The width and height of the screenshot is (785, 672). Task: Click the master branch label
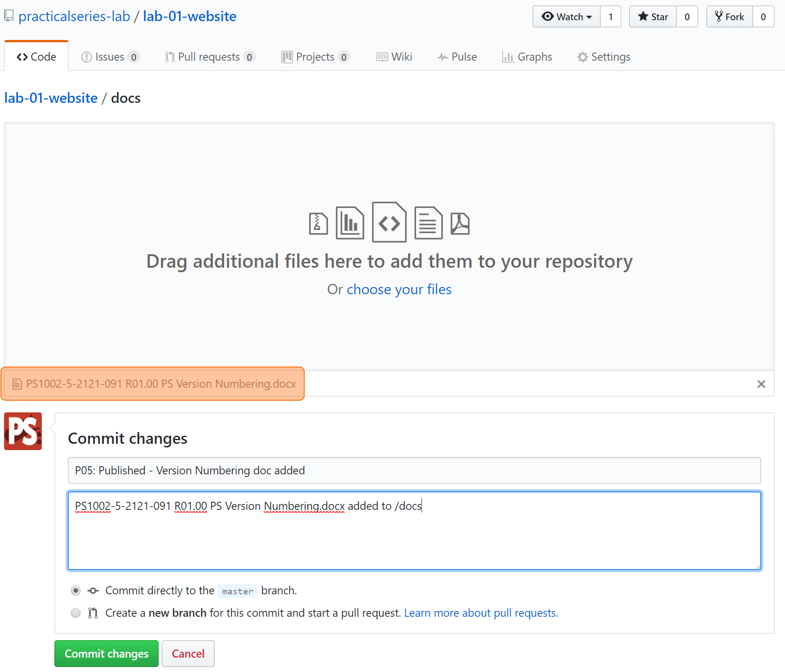coord(238,591)
